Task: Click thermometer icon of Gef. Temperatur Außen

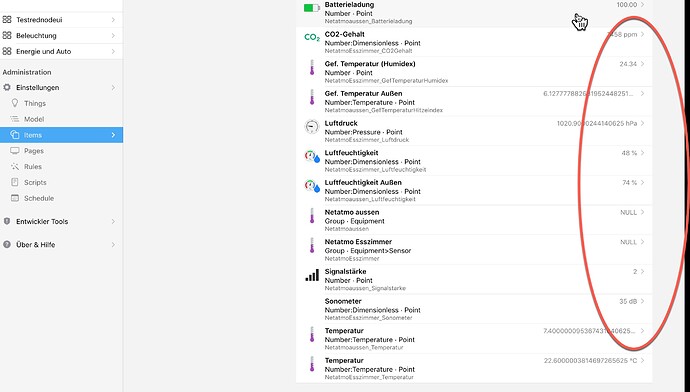Action: [x=312, y=97]
